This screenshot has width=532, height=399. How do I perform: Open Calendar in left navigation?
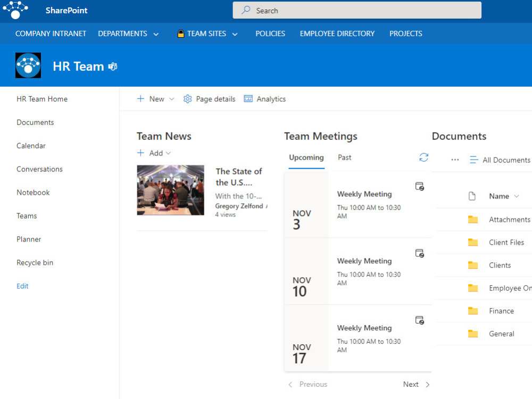pyautogui.click(x=31, y=146)
